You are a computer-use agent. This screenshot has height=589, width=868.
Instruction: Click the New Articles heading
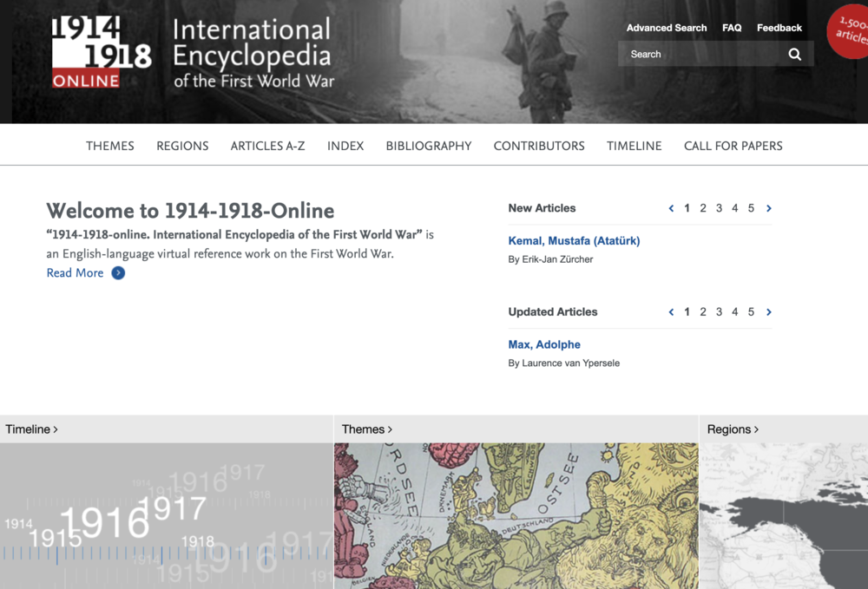click(542, 208)
